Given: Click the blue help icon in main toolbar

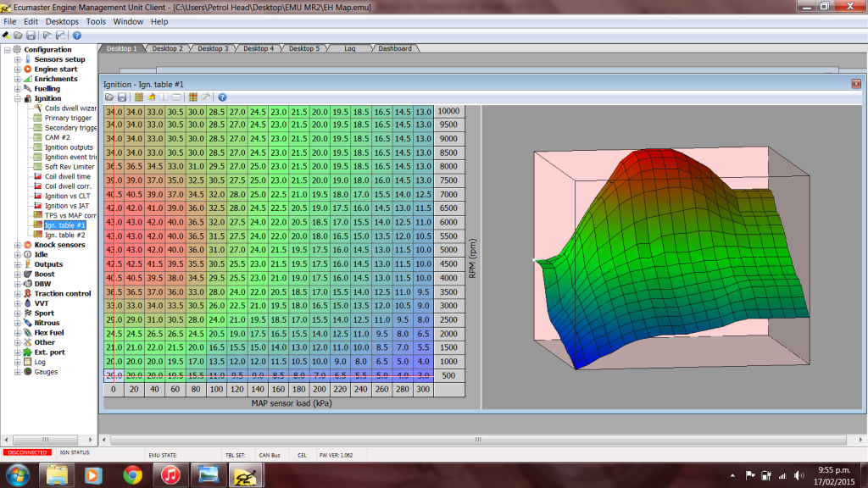Looking at the screenshot, I should (77, 36).
